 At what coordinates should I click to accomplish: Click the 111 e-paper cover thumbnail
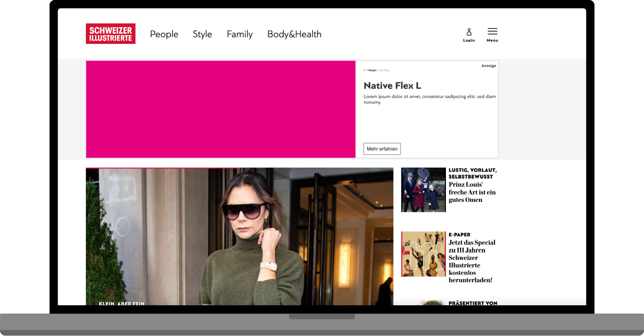(423, 254)
